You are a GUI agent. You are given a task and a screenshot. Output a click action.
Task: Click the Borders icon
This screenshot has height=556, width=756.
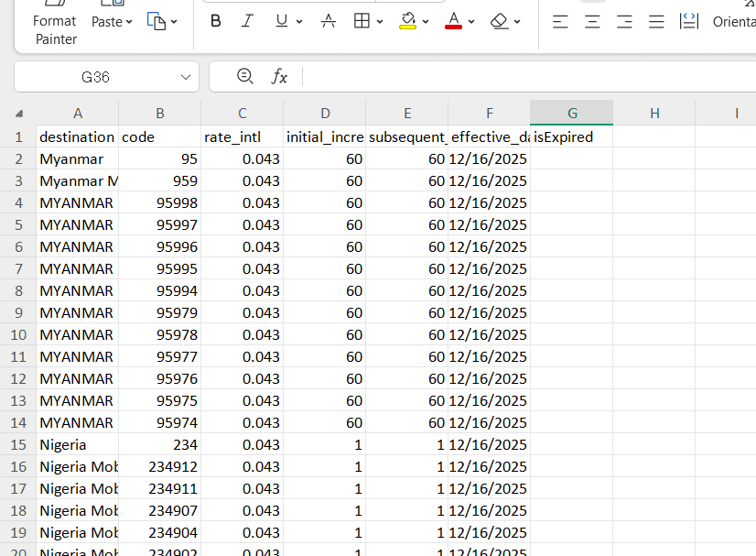click(x=362, y=21)
